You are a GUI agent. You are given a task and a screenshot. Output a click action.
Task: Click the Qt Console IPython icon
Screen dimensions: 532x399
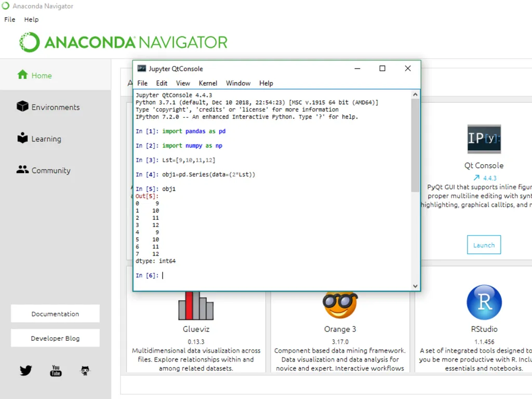point(484,139)
